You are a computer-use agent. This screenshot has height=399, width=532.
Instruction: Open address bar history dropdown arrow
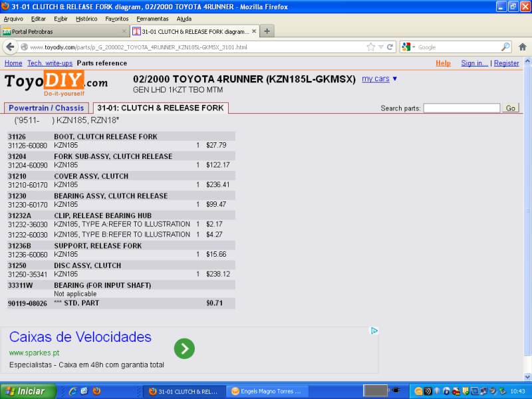click(381, 47)
